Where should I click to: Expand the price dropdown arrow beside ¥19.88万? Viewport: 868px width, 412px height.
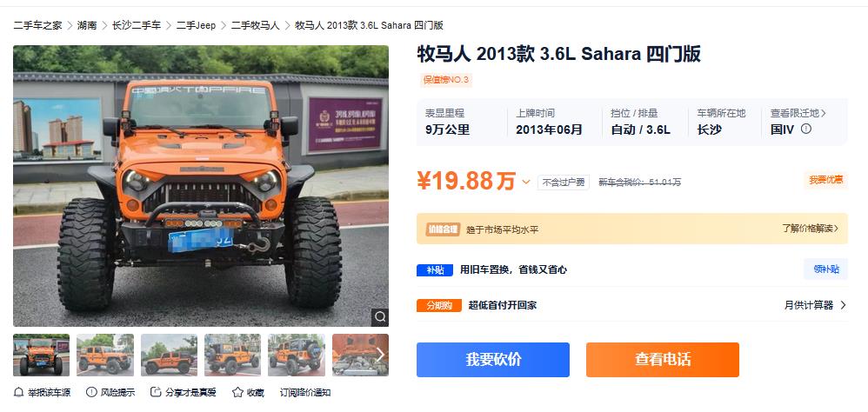click(526, 182)
